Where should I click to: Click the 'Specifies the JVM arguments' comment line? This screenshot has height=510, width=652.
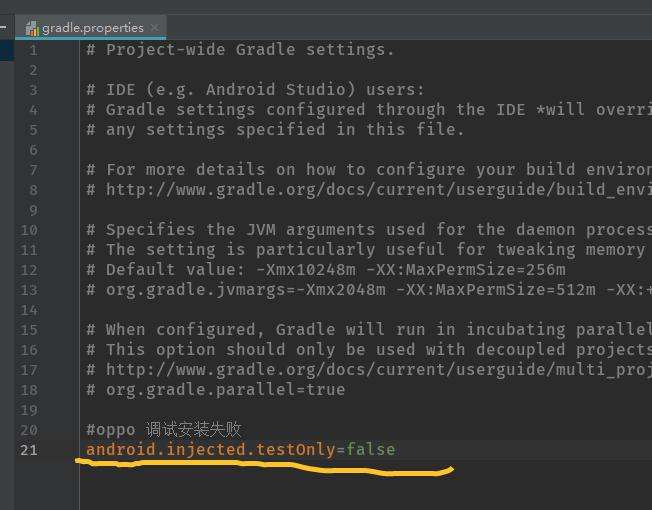pos(369,230)
